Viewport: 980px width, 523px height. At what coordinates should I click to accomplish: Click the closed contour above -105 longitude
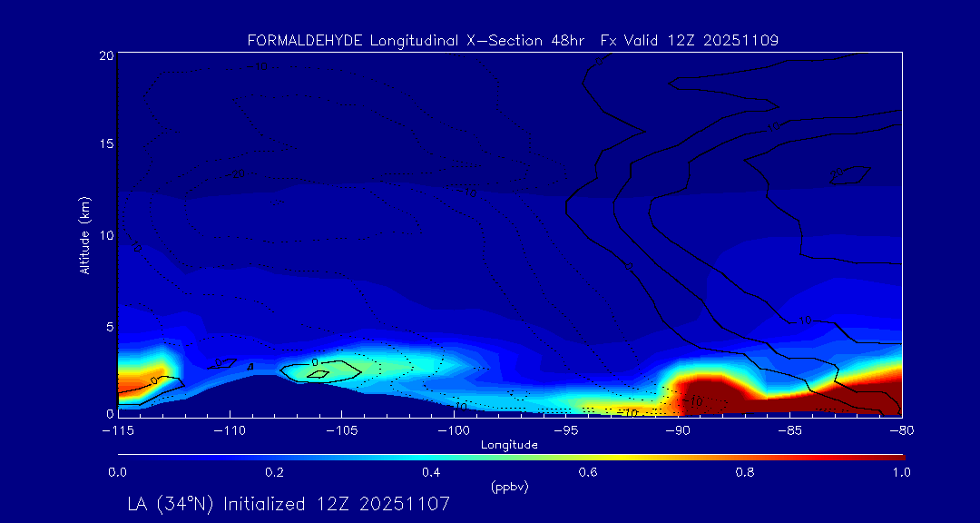tap(318, 370)
